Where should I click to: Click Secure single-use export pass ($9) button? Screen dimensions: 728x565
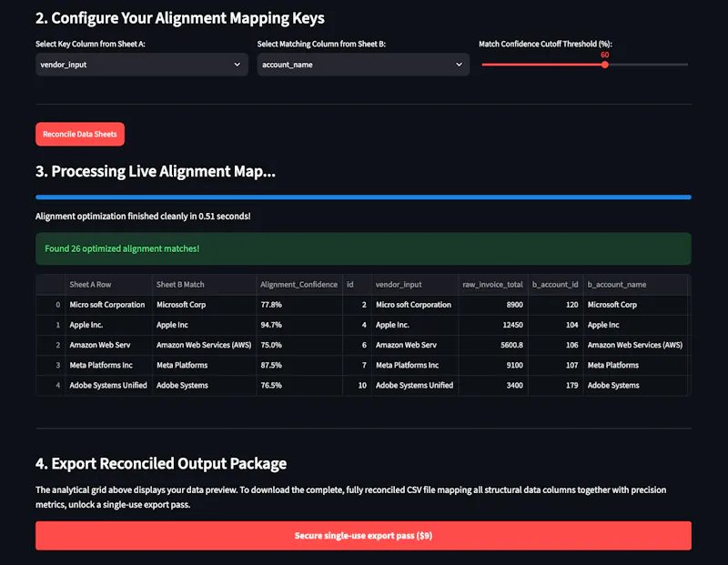pyautogui.click(x=363, y=536)
